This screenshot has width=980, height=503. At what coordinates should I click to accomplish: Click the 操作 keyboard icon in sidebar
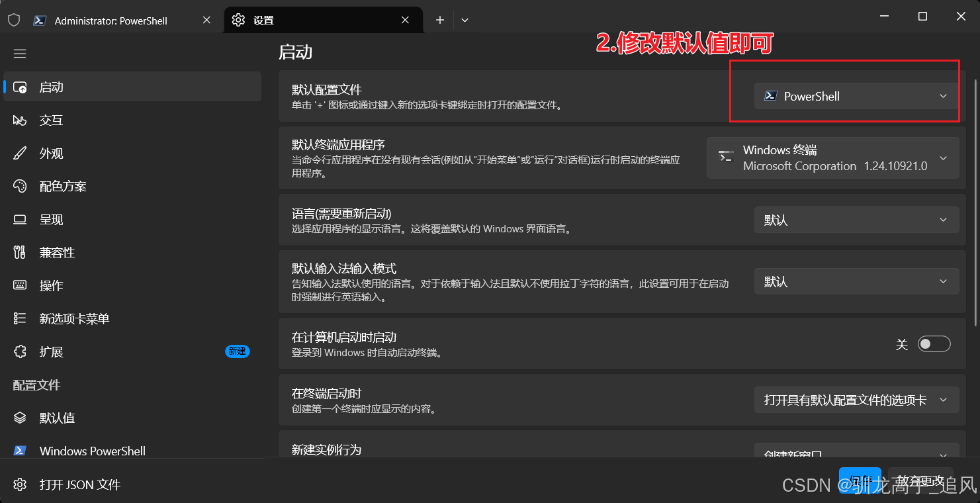tap(20, 286)
